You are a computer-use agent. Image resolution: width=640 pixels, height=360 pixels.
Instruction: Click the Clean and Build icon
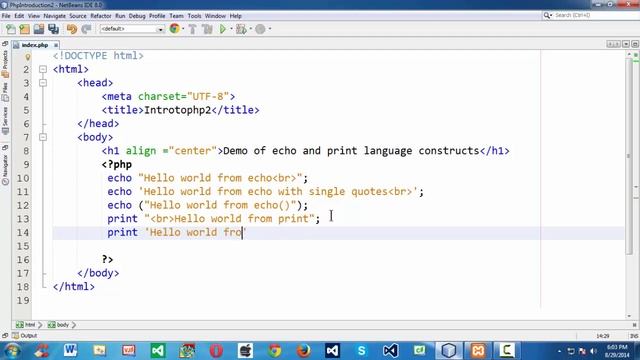click(x=207, y=29)
